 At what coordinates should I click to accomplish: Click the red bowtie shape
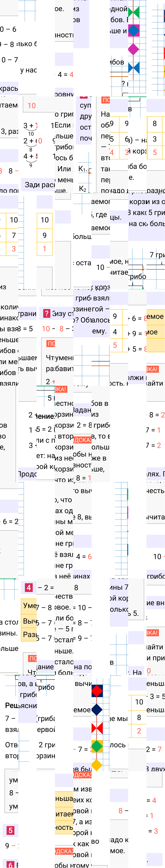click(97, 728)
